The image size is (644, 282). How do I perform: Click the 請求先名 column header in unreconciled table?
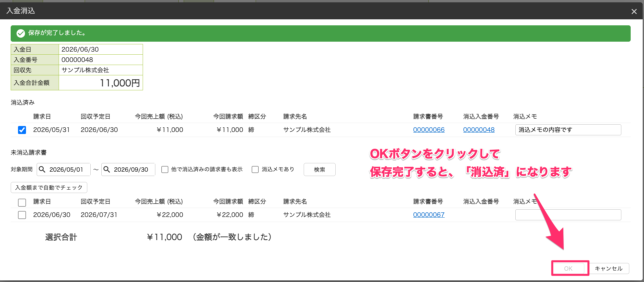(295, 201)
